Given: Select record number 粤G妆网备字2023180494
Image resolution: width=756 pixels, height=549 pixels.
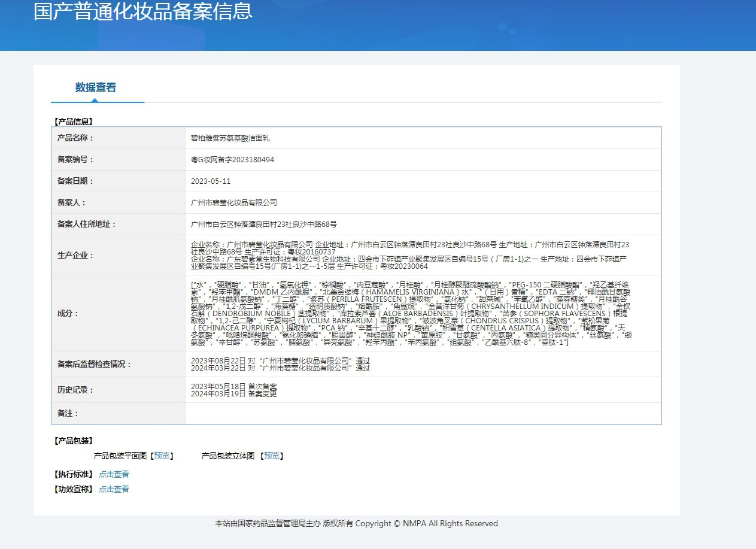Looking at the screenshot, I should point(232,160).
